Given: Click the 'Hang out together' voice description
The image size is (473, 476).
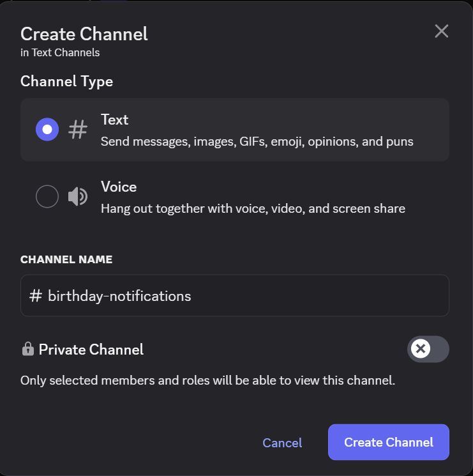Looking at the screenshot, I should pyautogui.click(x=253, y=208).
